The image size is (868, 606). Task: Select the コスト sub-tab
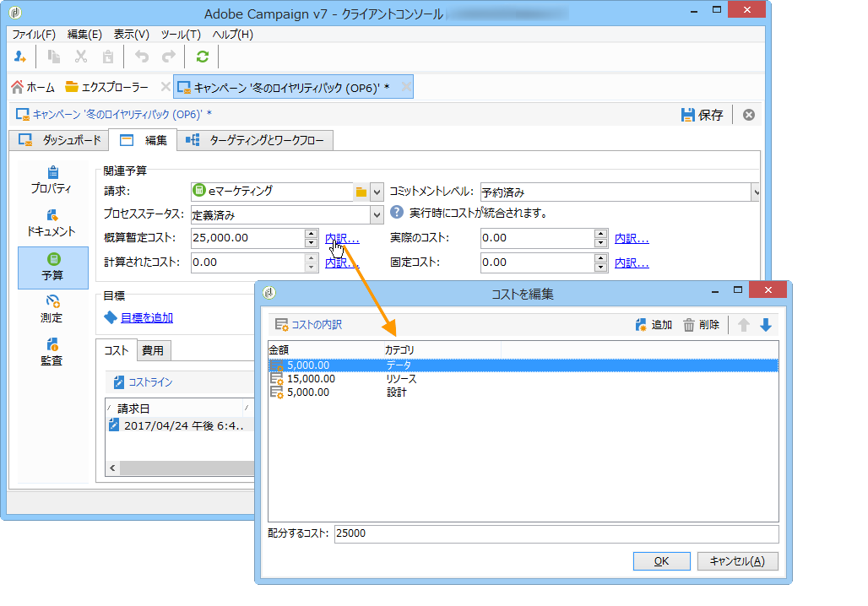(x=117, y=350)
